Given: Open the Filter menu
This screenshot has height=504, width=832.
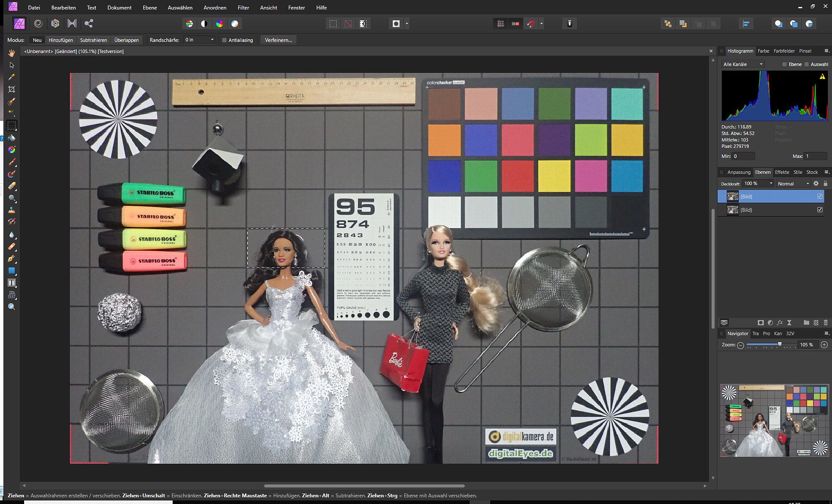Looking at the screenshot, I should pyautogui.click(x=243, y=7).
